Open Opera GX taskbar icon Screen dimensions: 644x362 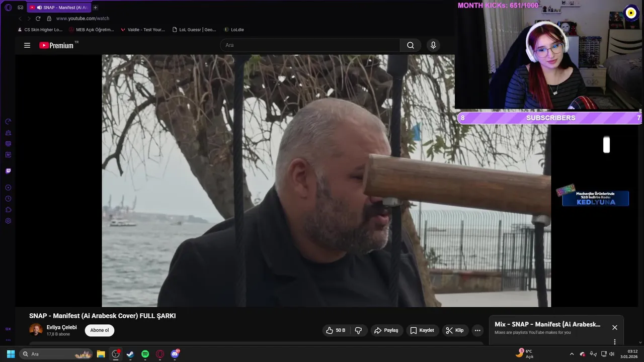[x=160, y=354]
